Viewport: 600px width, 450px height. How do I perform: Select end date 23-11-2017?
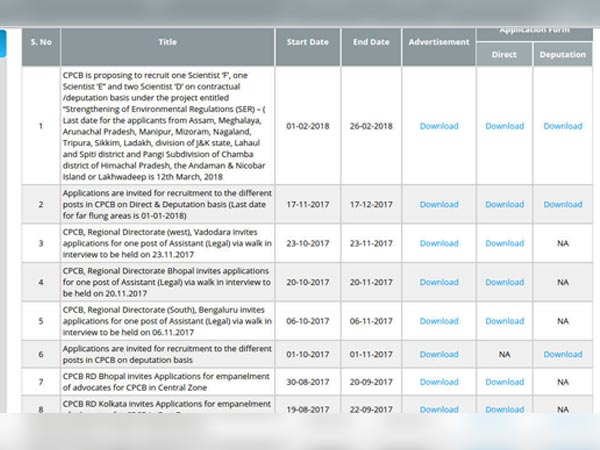tap(371, 243)
